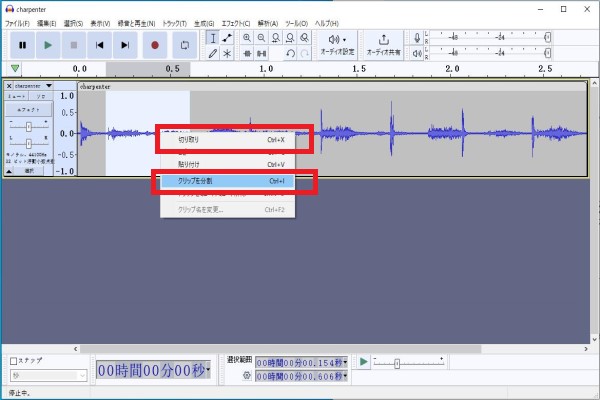Choose 切り取り (Cut) from the context menu
600x400 pixels.
tap(189, 140)
